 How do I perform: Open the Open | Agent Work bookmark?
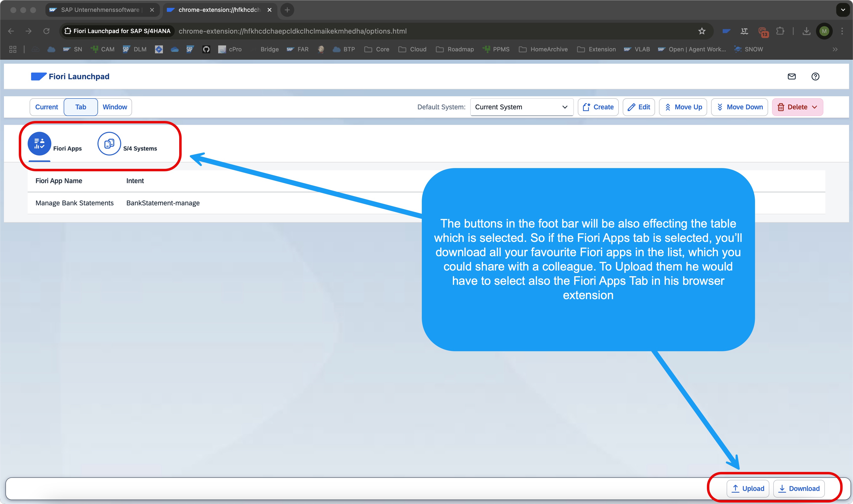pyautogui.click(x=692, y=49)
